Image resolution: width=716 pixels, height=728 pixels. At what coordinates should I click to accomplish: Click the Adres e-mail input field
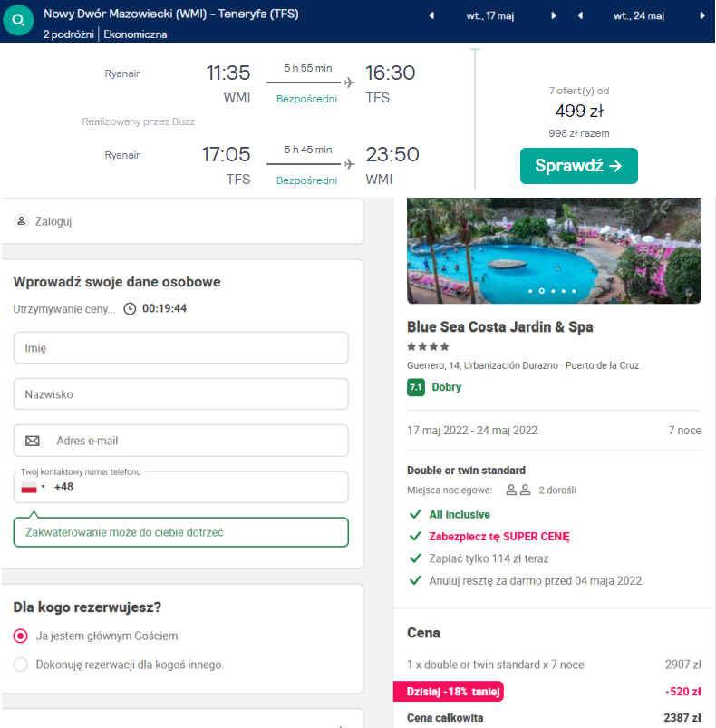[181, 441]
